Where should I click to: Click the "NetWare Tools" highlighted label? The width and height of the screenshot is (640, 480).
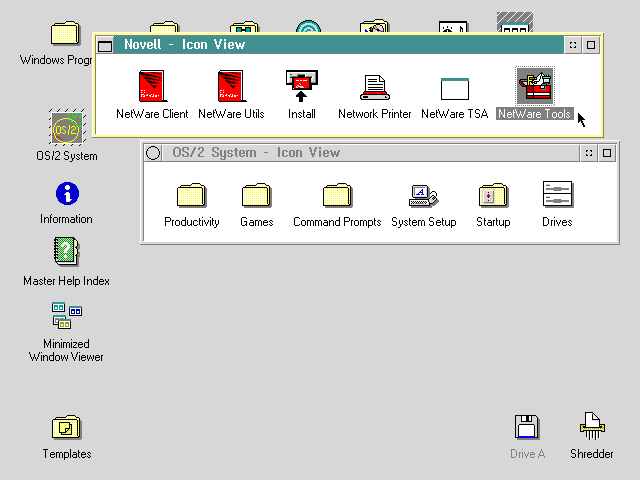(535, 114)
